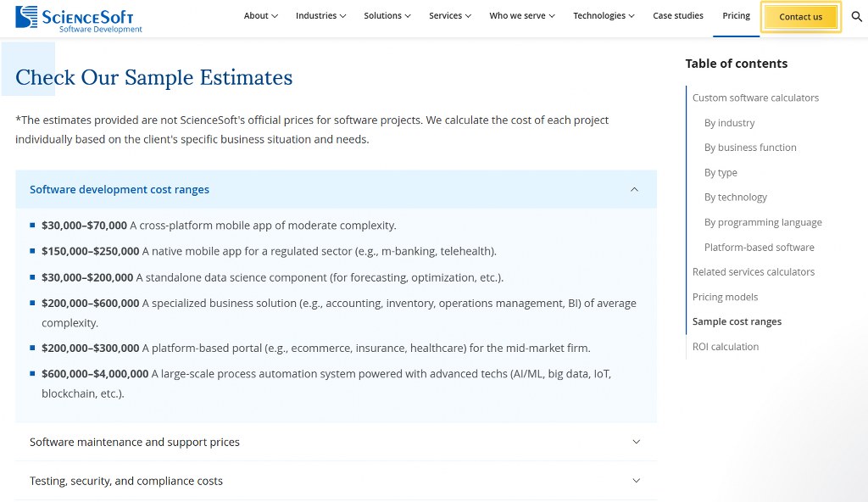Screen dimensions: 868x502
Task: Select Sample cost ranges in contents
Action: click(737, 322)
